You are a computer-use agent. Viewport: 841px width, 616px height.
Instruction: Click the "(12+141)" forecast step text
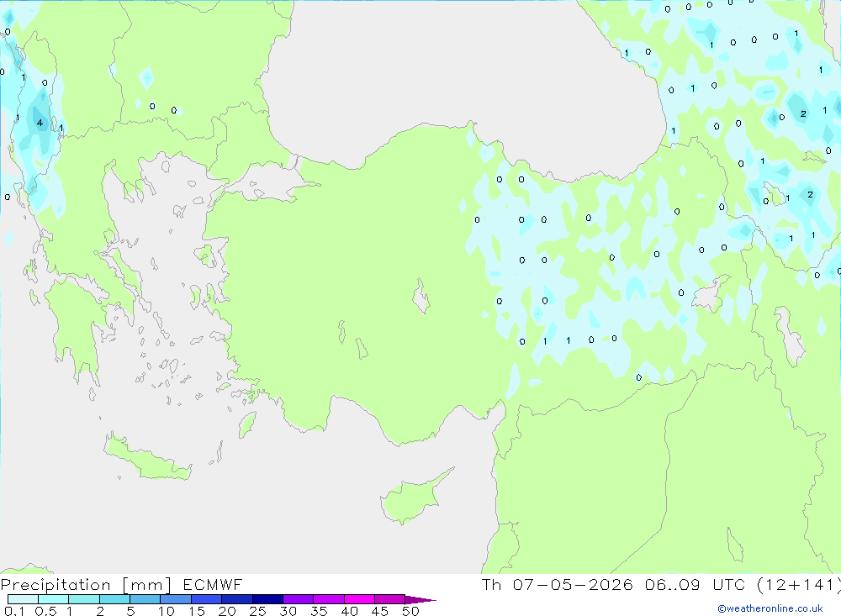(799, 585)
